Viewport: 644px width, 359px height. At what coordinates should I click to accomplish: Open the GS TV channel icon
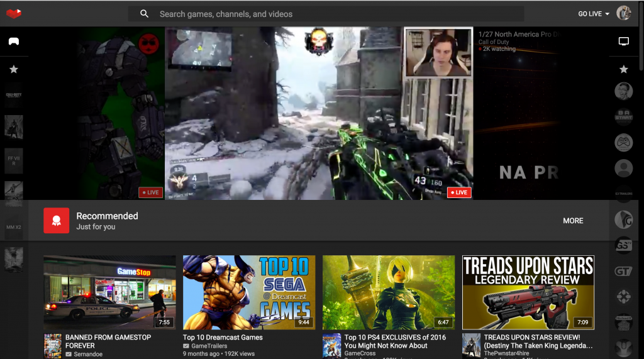pos(623,245)
